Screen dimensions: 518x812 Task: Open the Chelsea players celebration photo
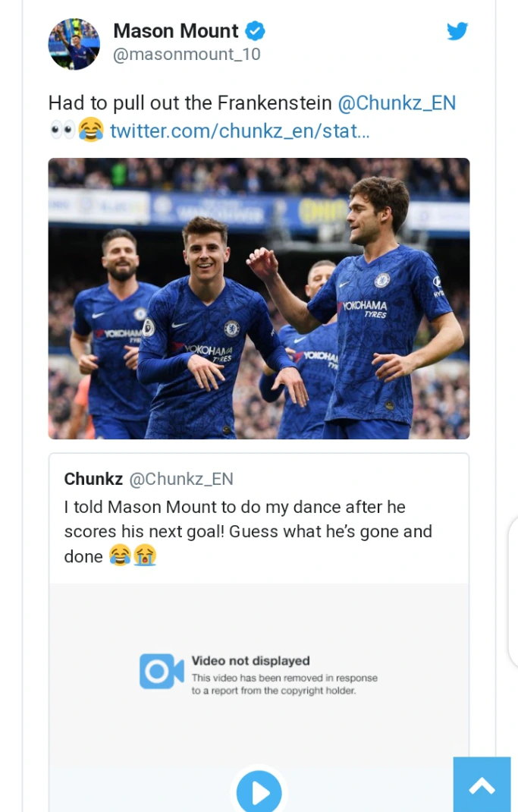259,298
